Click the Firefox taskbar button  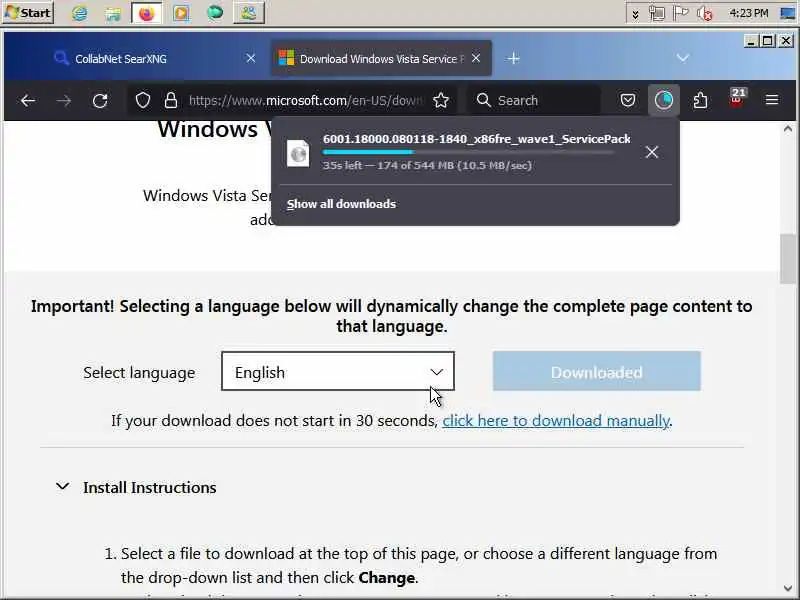coord(147,13)
